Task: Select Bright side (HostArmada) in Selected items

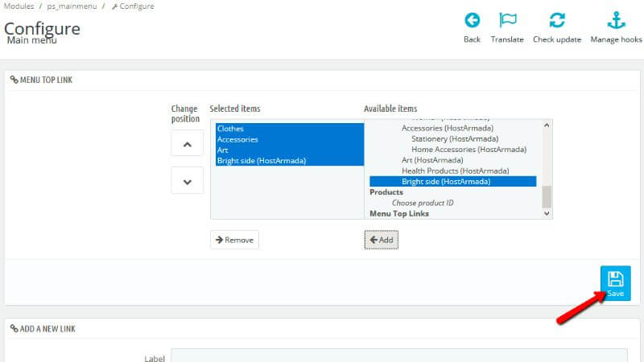Action: [290, 160]
